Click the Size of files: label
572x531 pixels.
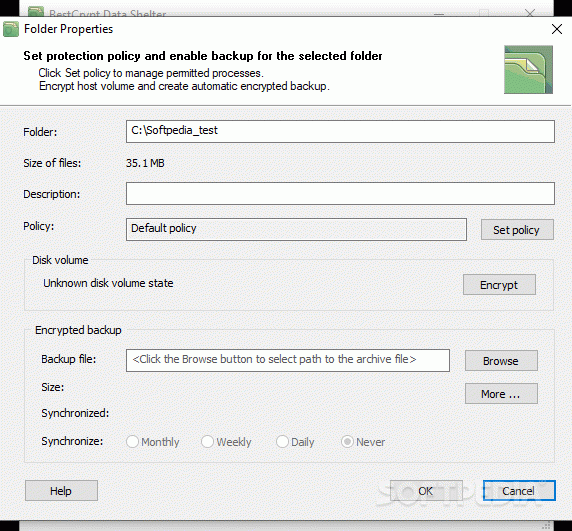52,163
